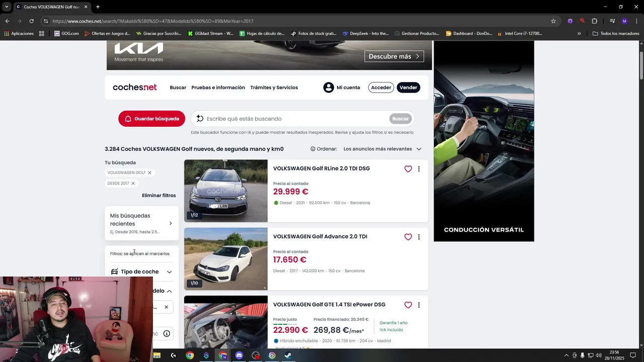Click Guardar búsqueda button
The width and height of the screenshot is (644, 362).
(151, 119)
